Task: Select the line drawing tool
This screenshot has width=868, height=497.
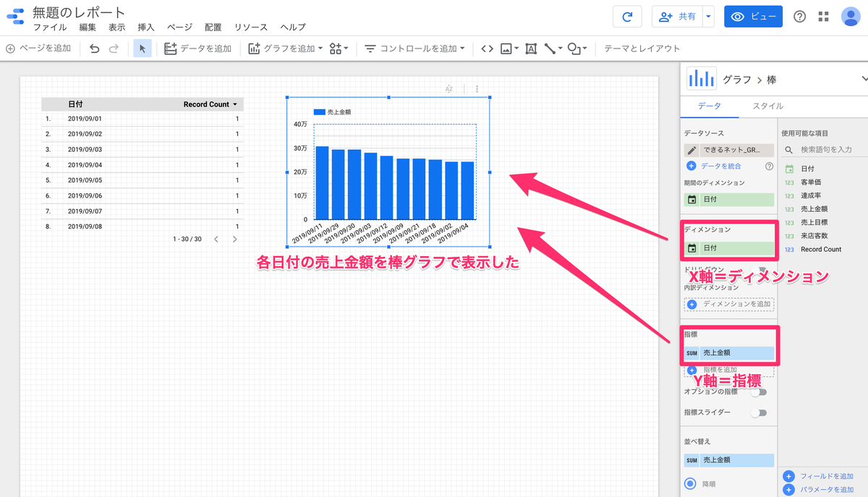Action: (553, 48)
